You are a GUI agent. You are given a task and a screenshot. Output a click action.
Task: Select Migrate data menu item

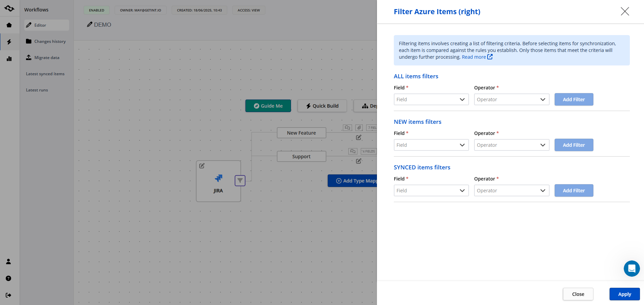[x=47, y=58]
